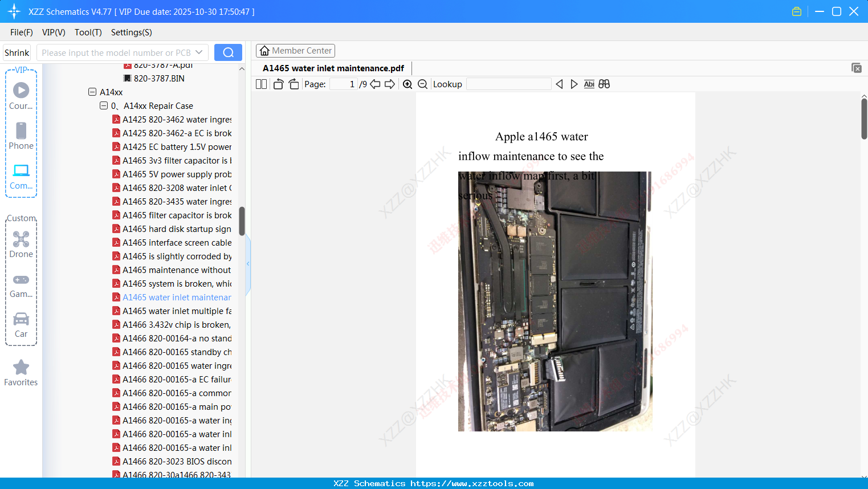Collapse the left panel splitter handle
The width and height of the screenshot is (868, 489).
(x=248, y=264)
